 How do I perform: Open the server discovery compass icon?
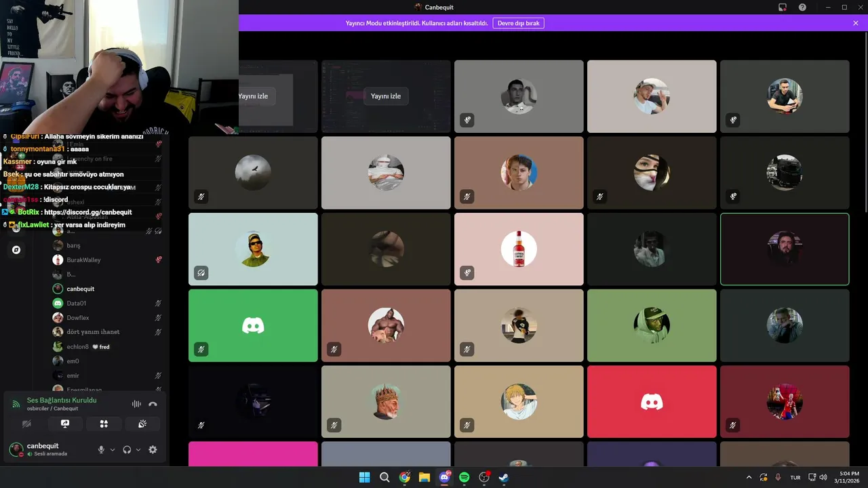pos(16,250)
